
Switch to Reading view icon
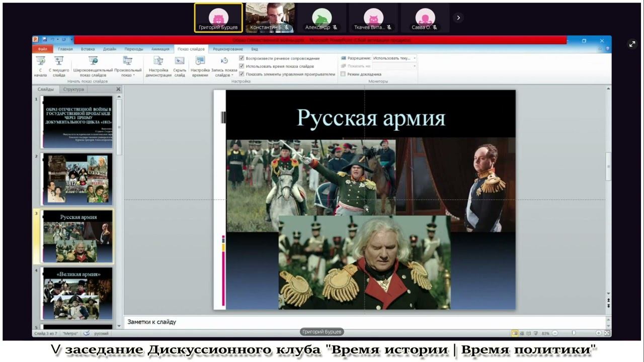527,333
